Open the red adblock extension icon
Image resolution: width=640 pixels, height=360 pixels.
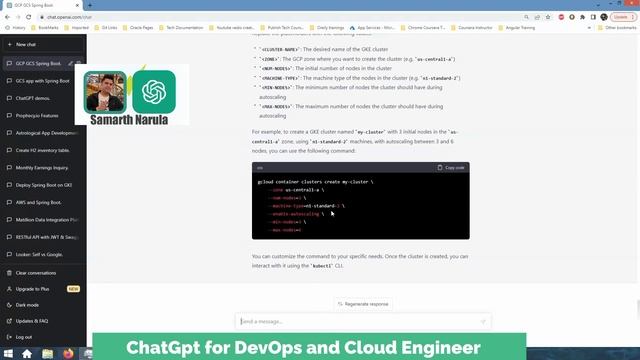click(561, 17)
